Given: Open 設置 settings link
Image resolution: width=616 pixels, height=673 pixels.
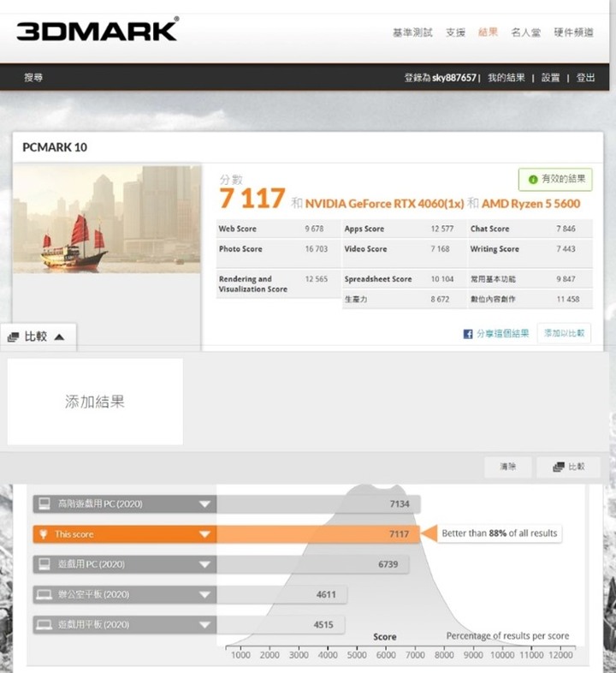Looking at the screenshot, I should coord(550,78).
